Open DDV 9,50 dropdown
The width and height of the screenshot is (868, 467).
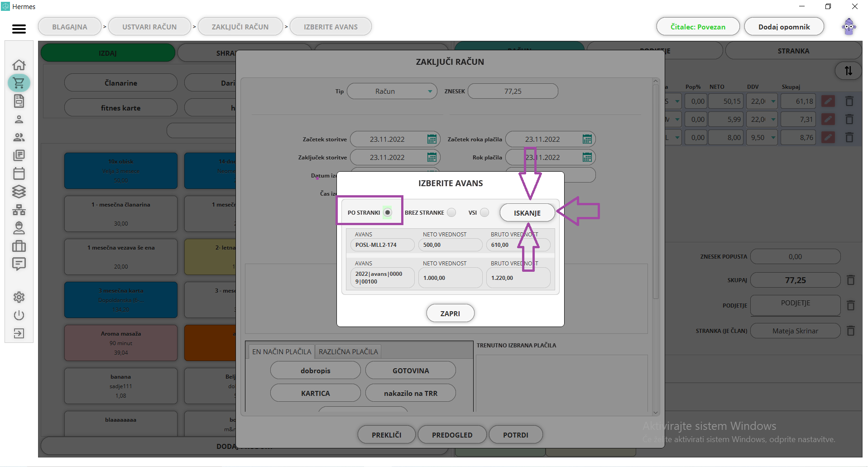[773, 137]
